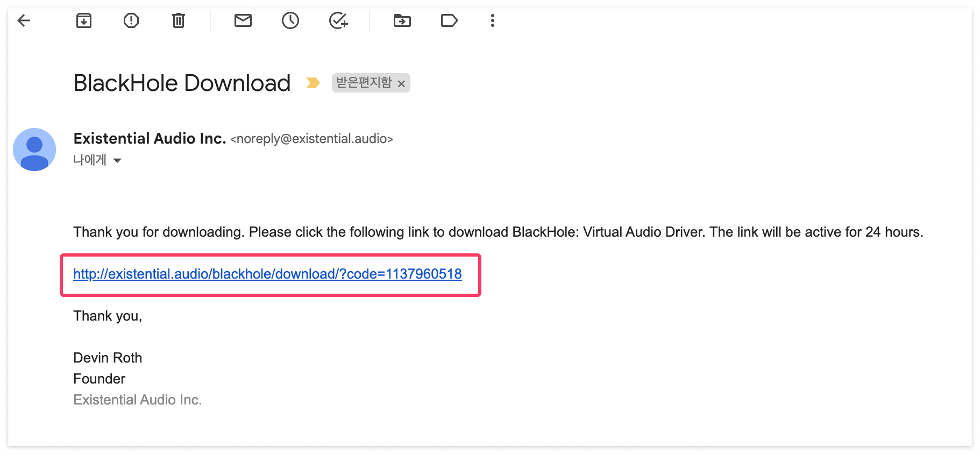This screenshot has height=454, width=980.
Task: Toggle the yellow importance marker
Action: point(313,83)
